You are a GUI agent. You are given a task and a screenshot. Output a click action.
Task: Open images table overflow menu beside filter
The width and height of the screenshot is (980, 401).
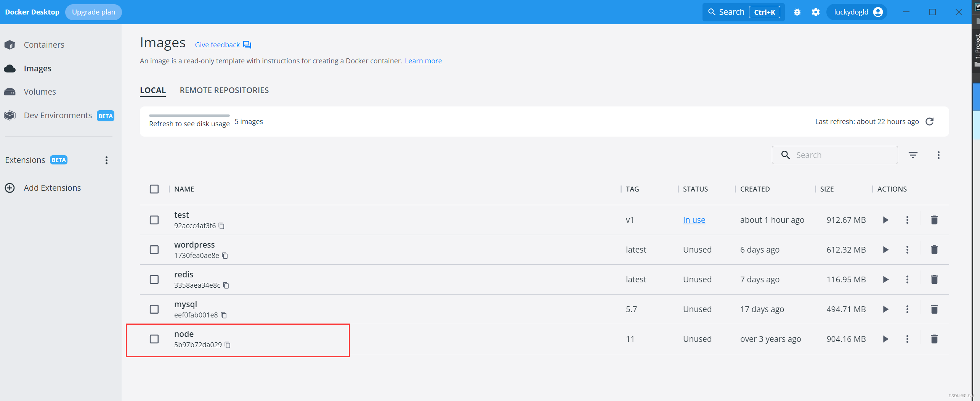(938, 155)
